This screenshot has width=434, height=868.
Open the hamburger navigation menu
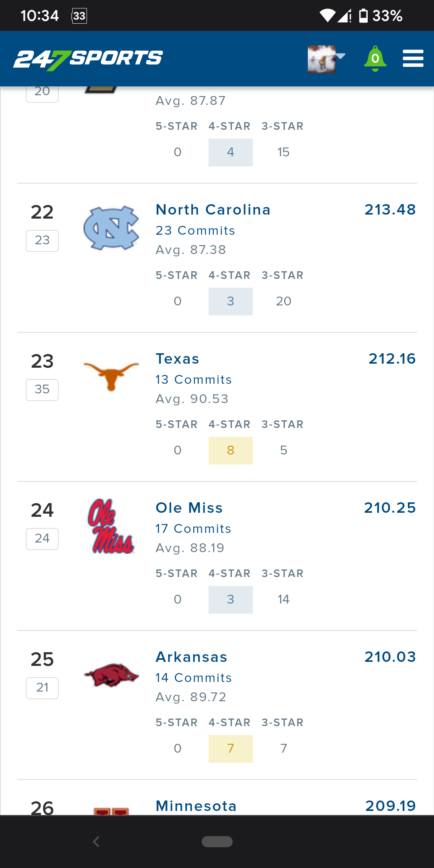click(x=413, y=59)
